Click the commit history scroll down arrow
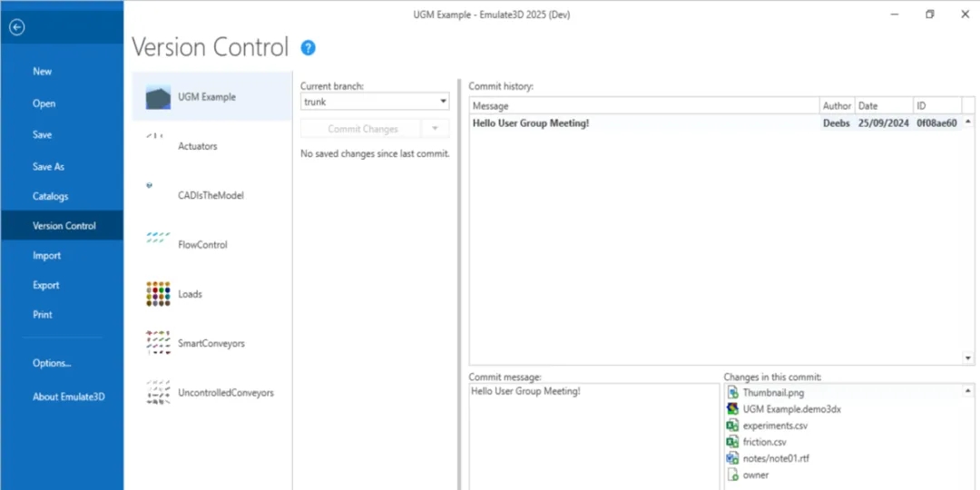 pyautogui.click(x=968, y=358)
